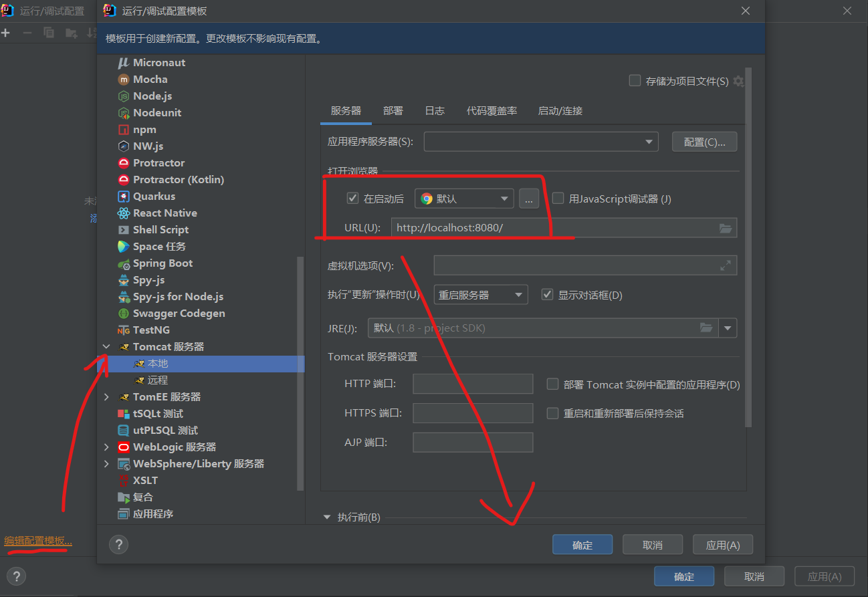The width and height of the screenshot is (868, 597).
Task: Choose the Spring Boot icon
Action: point(123,263)
